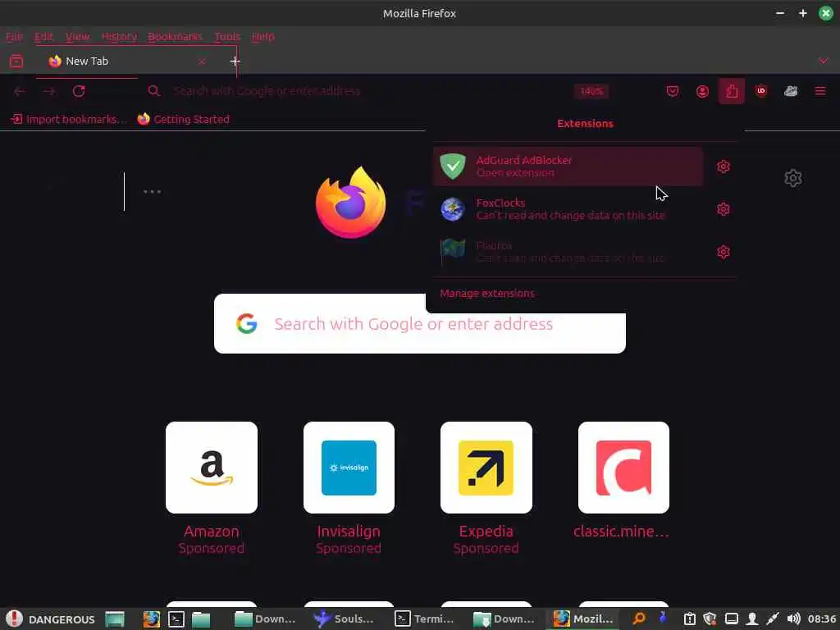
Task: Click the extension icon left of the hamburger menu
Action: pyautogui.click(x=791, y=91)
